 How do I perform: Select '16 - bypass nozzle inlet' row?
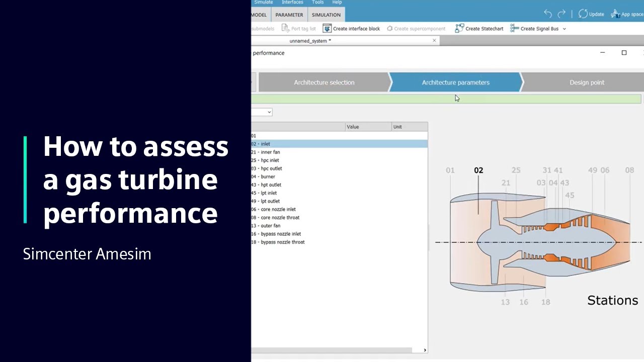click(x=339, y=234)
